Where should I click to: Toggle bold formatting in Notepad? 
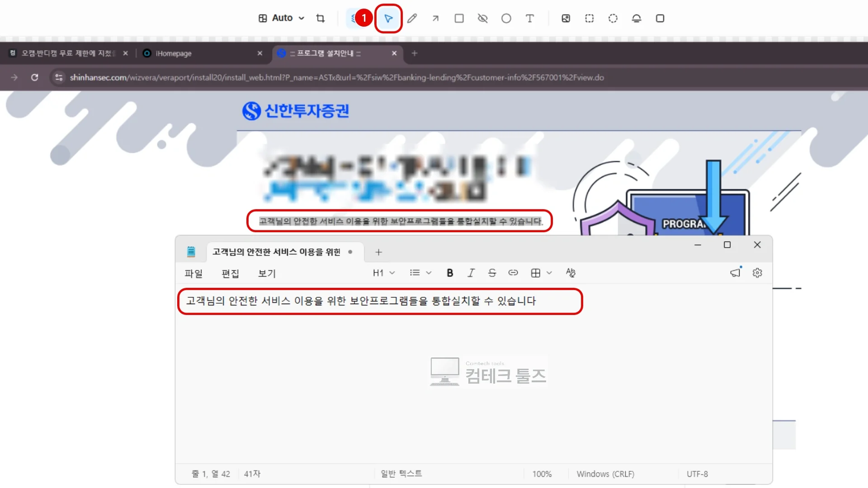[450, 273]
